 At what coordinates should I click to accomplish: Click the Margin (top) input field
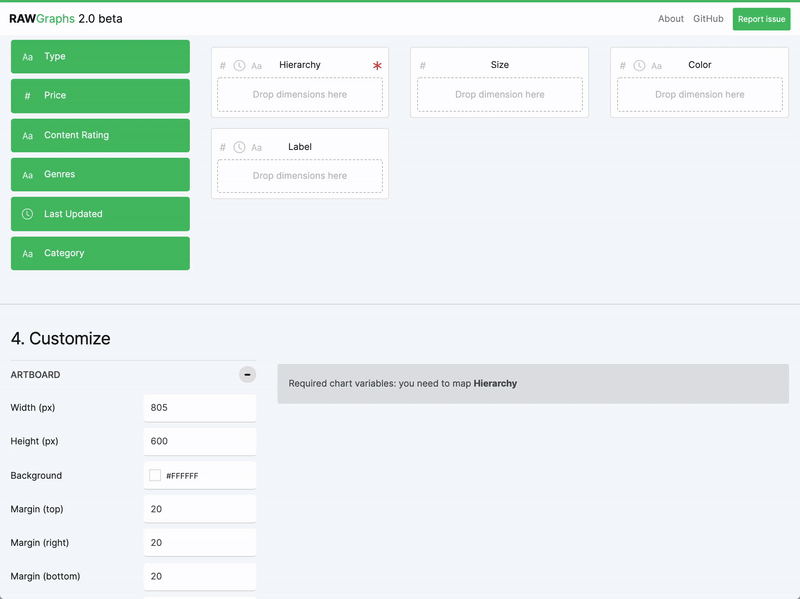(x=200, y=509)
